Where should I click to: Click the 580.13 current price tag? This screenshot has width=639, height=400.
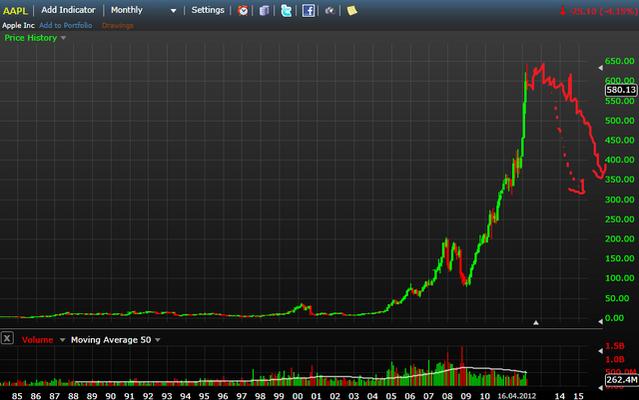(621, 90)
